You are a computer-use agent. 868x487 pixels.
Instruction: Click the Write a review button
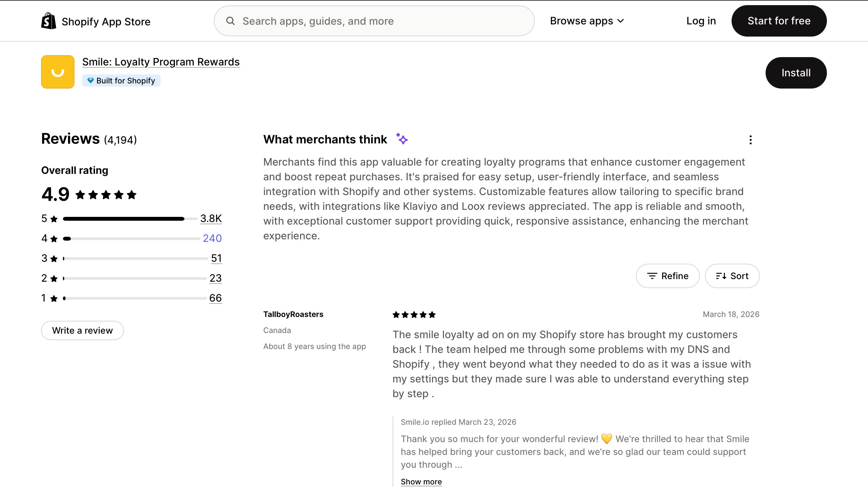(82, 330)
